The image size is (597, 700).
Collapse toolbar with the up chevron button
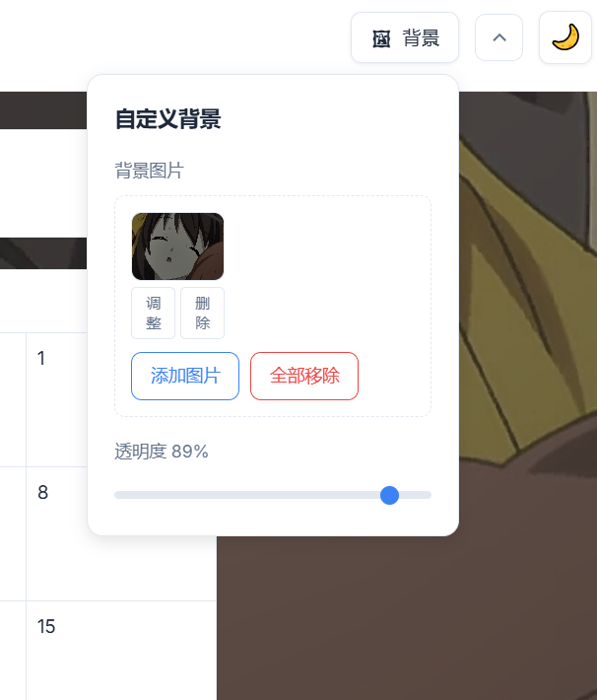[498, 37]
